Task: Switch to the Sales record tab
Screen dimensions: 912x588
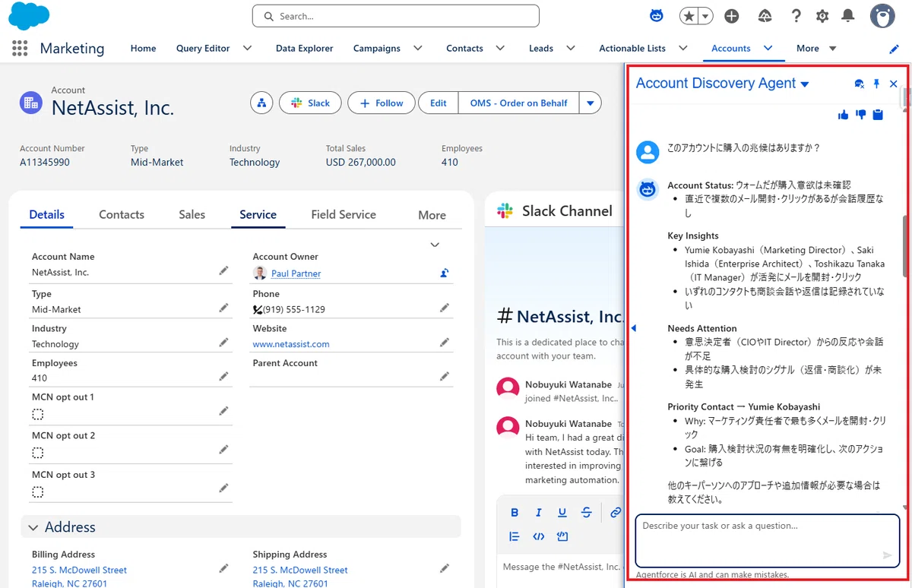Action: pos(192,215)
